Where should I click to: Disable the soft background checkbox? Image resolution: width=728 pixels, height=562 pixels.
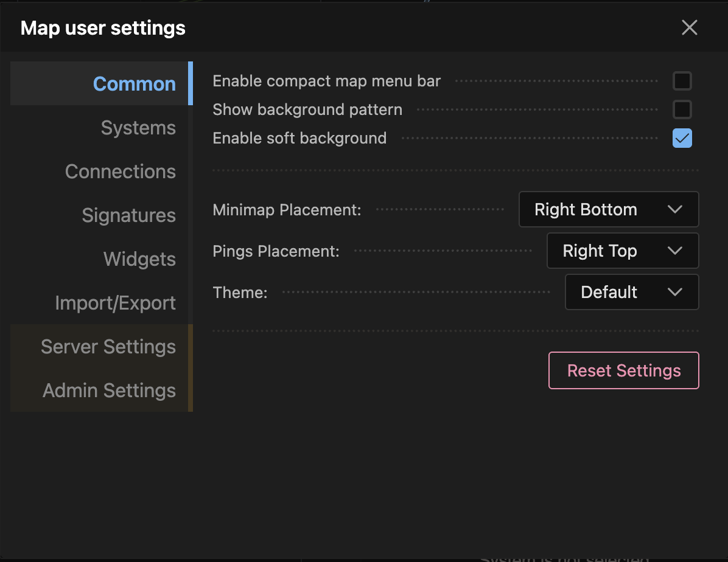click(682, 138)
